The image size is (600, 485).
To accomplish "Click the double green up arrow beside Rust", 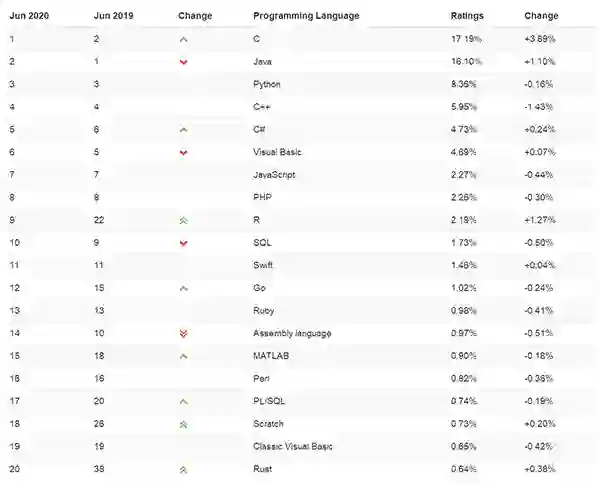I will [183, 468].
